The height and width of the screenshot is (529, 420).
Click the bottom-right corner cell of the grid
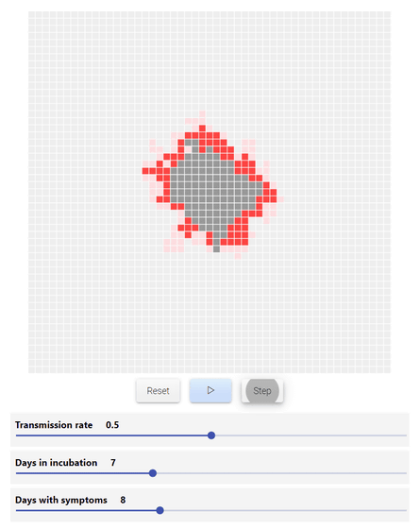(x=387, y=369)
